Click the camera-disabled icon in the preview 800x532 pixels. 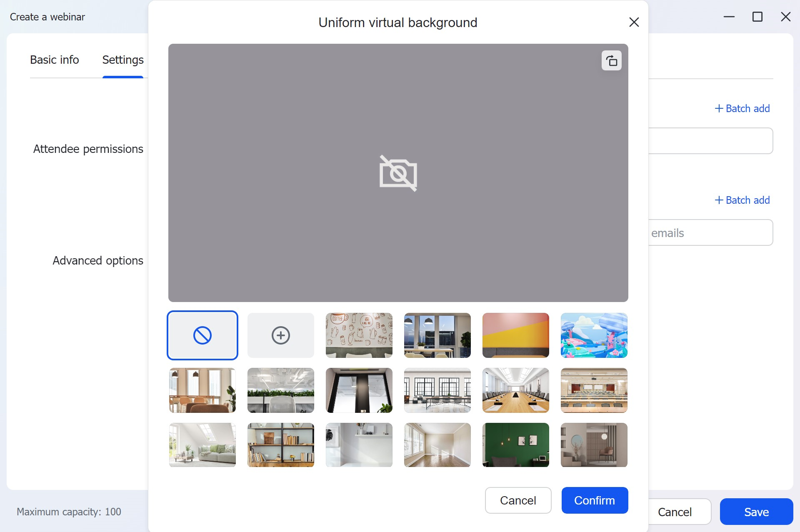(398, 174)
